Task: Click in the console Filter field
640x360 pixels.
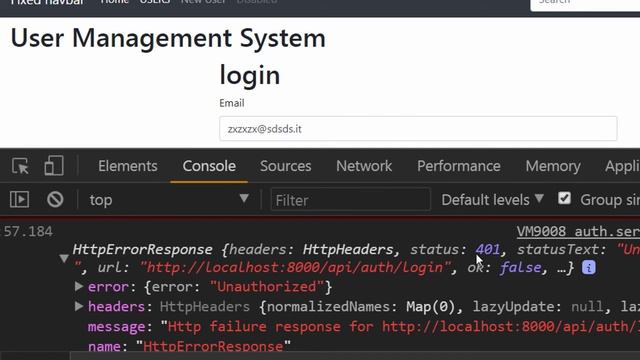Action: [350, 200]
